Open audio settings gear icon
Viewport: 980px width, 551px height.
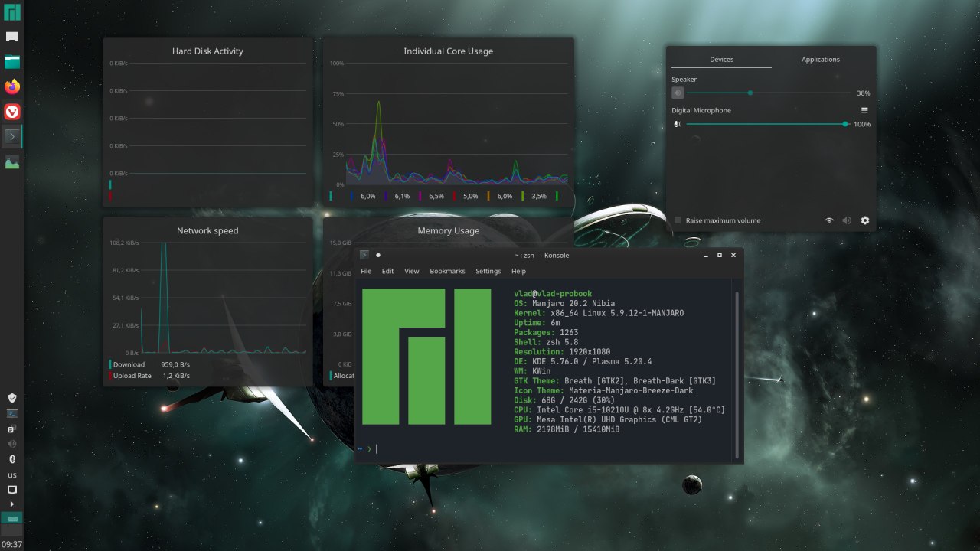pos(865,220)
